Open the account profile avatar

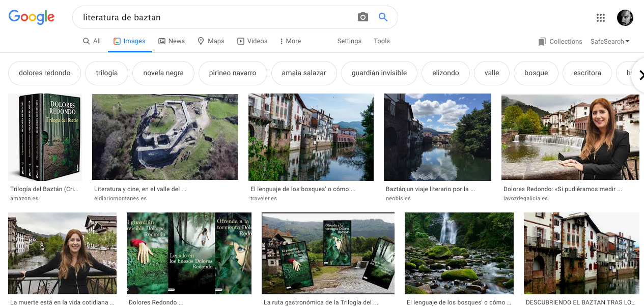click(625, 18)
